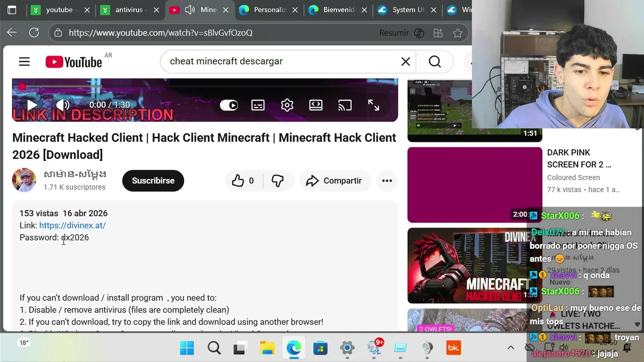Screen dimensions: 644x362
Task: Open video settings gear
Action: (x=287, y=105)
